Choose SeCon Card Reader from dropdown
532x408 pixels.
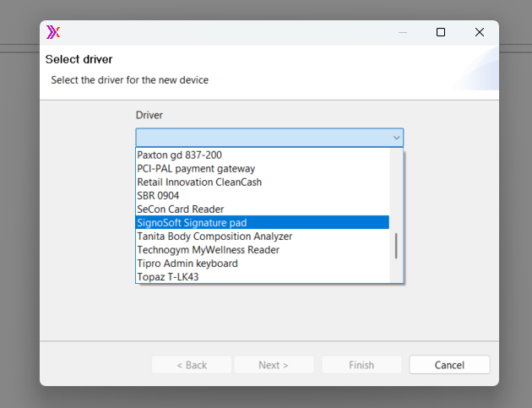pyautogui.click(x=180, y=209)
